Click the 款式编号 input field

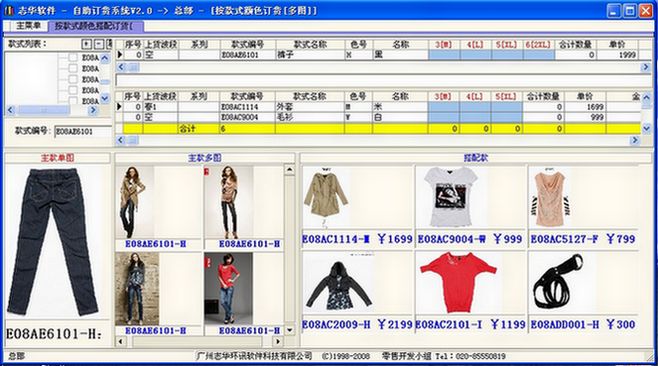tap(83, 132)
